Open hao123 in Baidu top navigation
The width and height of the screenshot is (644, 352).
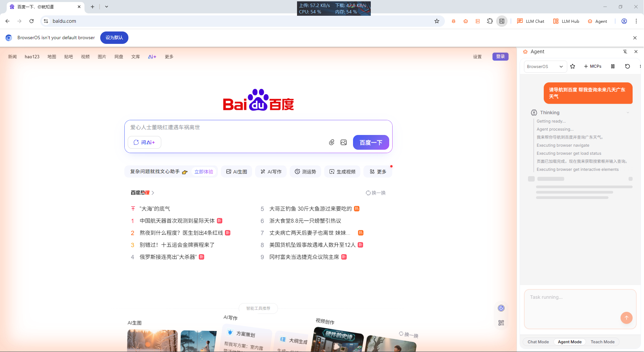32,57
